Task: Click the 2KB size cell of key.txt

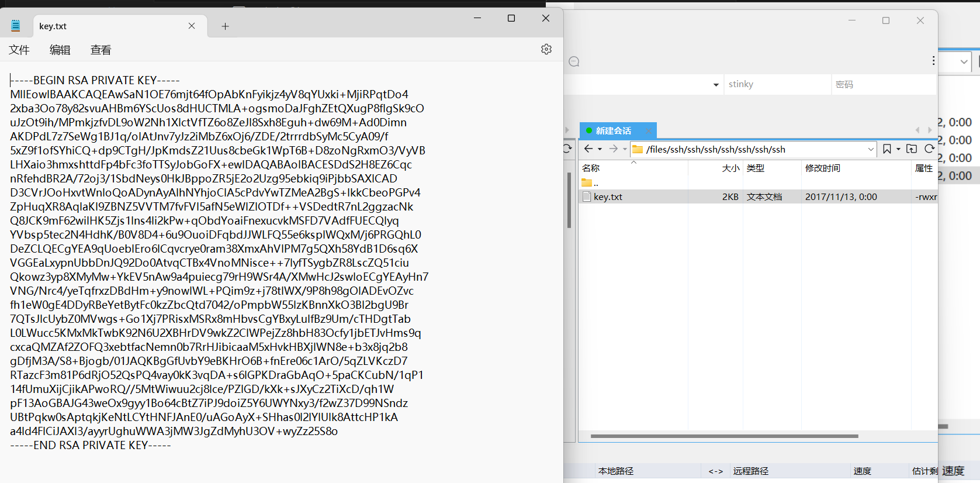Action: [x=730, y=197]
